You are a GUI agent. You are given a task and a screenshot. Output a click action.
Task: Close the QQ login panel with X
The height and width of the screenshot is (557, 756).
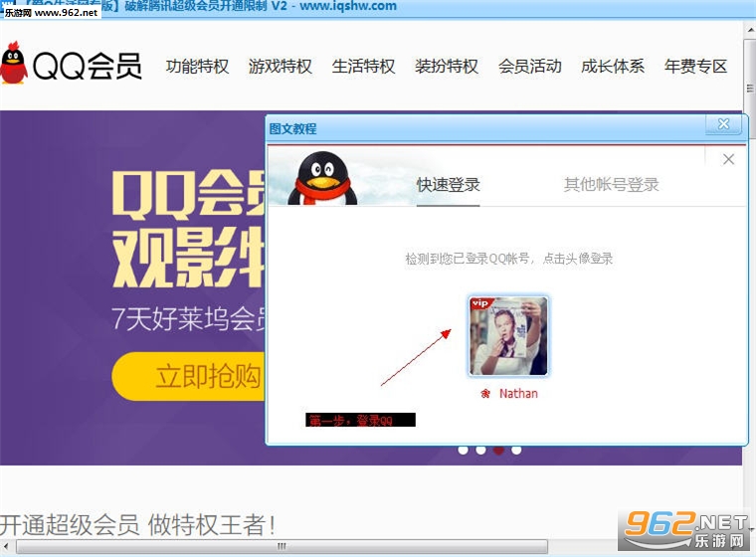(728, 159)
